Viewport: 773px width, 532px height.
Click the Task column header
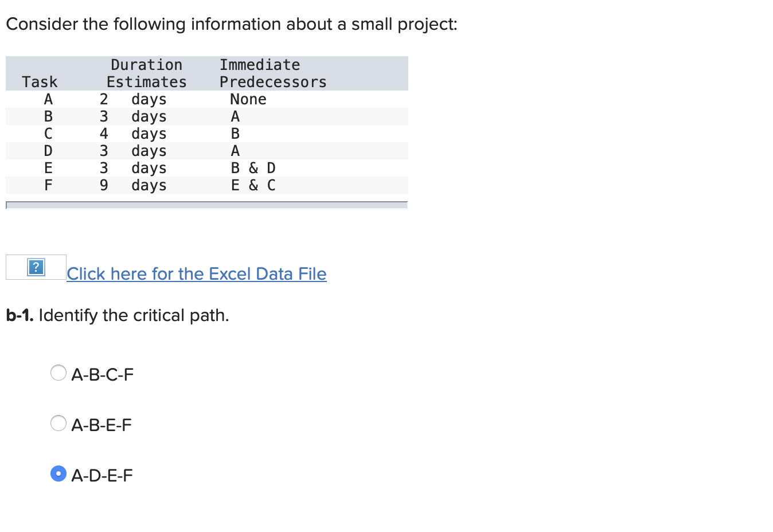pos(40,82)
